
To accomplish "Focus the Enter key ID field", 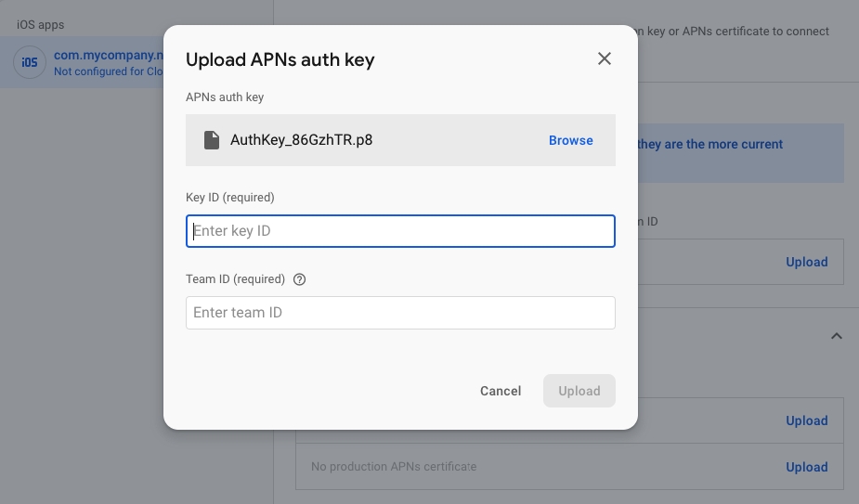I will coord(400,231).
